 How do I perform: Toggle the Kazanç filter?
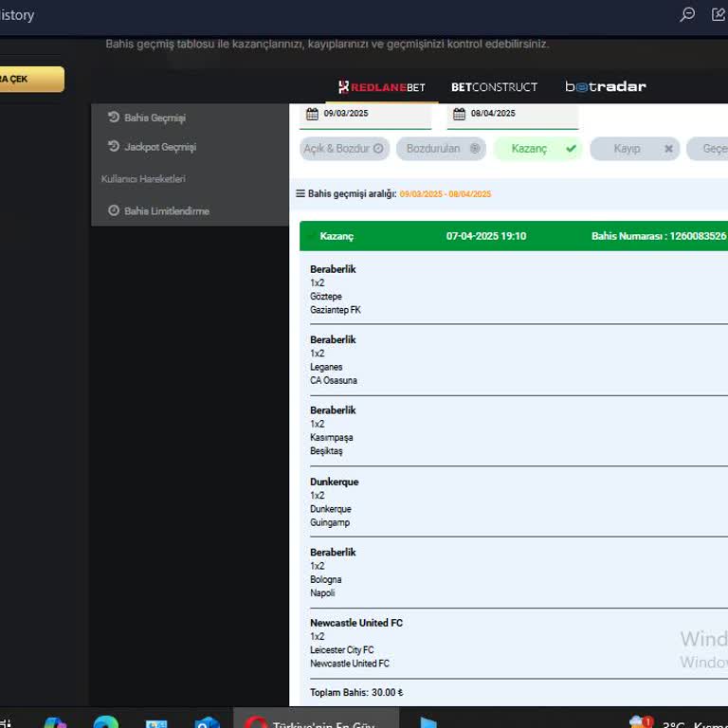537,149
